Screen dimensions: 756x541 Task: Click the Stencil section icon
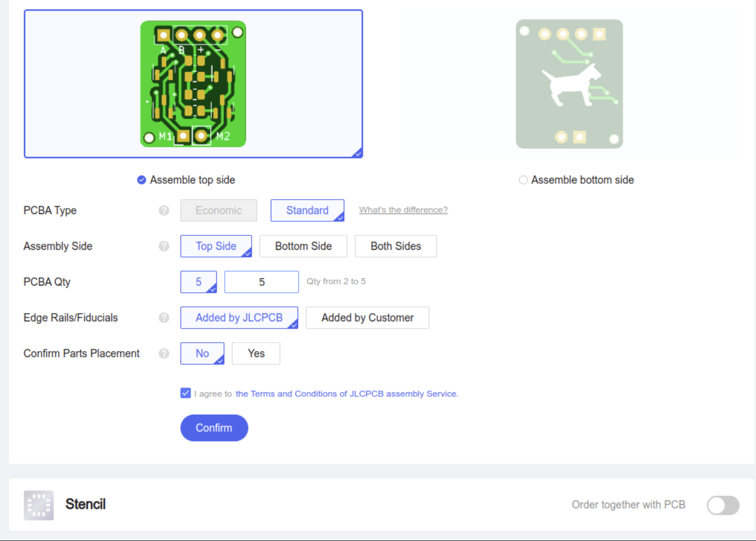[38, 505]
